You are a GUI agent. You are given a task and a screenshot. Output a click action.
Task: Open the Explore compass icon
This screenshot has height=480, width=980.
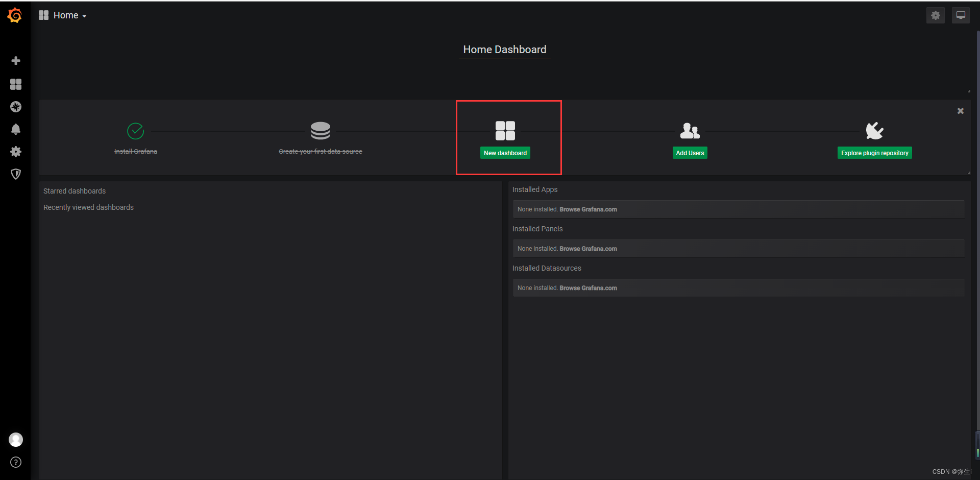coord(16,107)
